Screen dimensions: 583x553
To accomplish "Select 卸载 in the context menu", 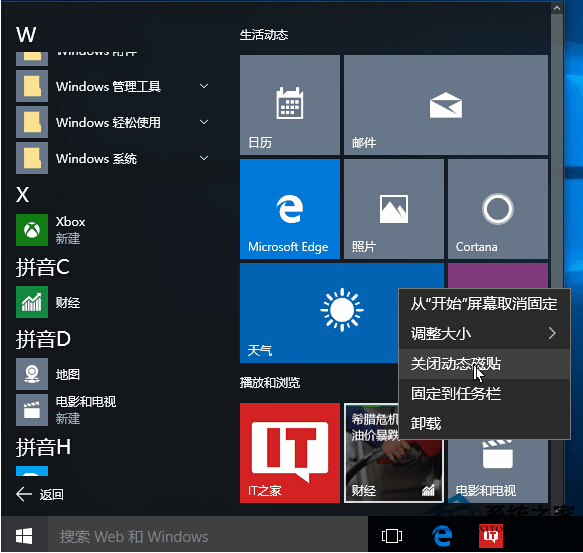I will tap(484, 423).
